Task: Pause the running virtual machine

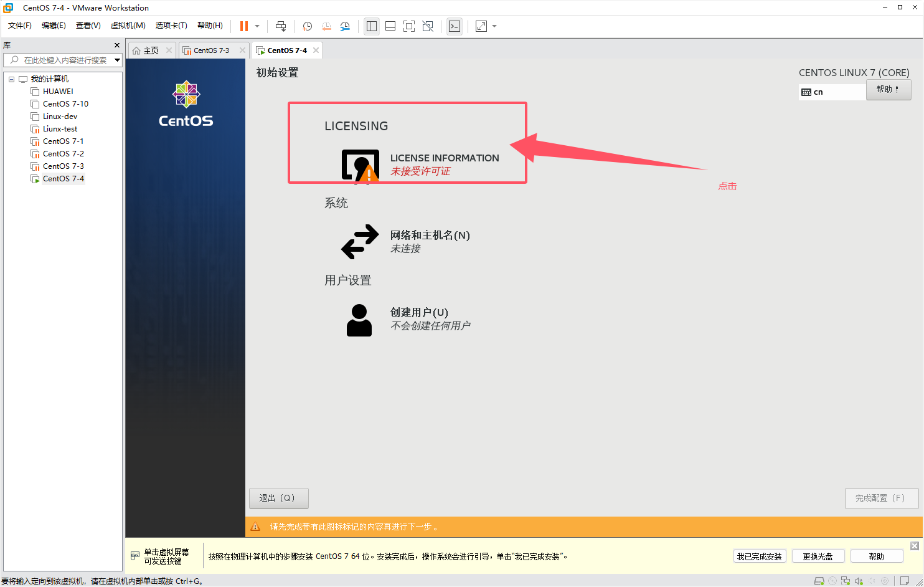Action: tap(244, 26)
